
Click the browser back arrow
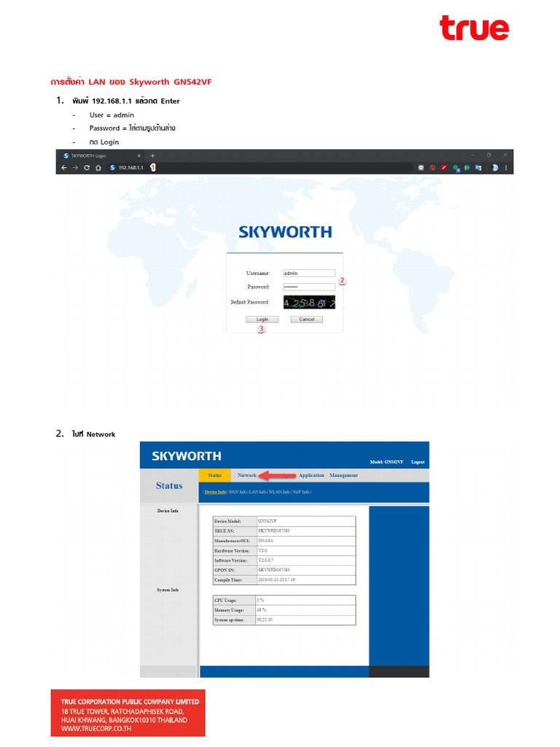click(64, 168)
